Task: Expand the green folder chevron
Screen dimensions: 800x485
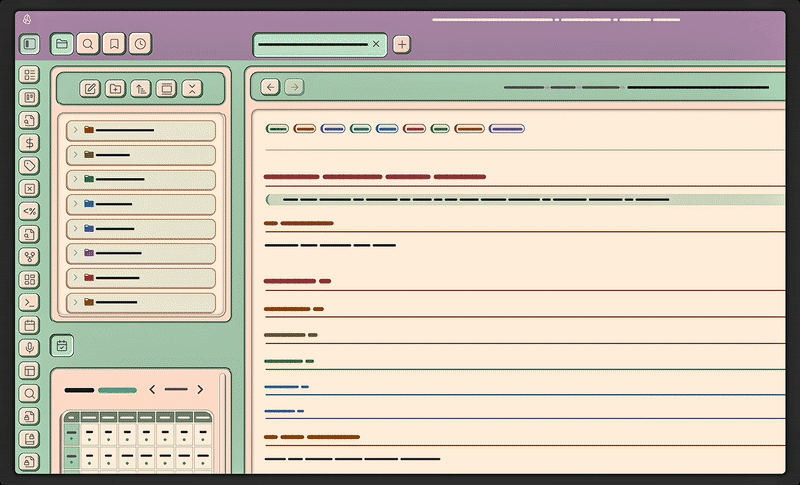Action: 76,179
